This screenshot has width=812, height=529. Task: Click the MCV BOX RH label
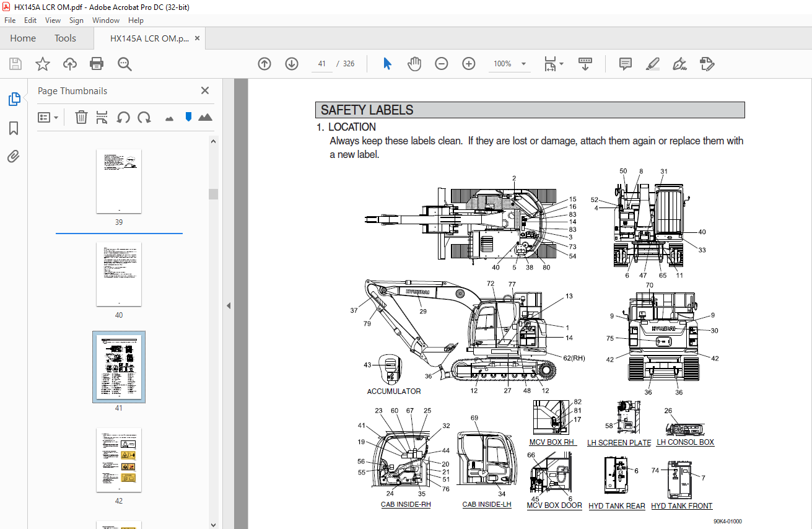tap(552, 442)
